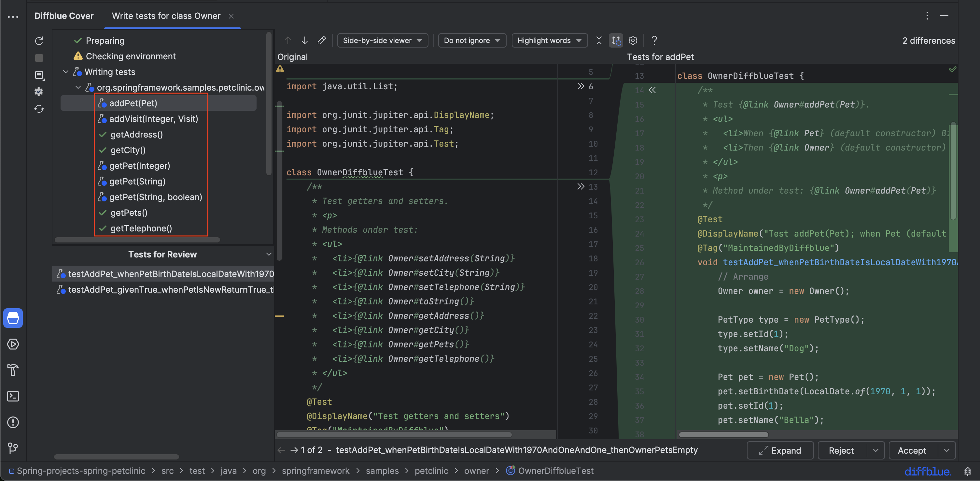
Task: Open Diffblue settings gear in left strip
Action: coord(39,92)
